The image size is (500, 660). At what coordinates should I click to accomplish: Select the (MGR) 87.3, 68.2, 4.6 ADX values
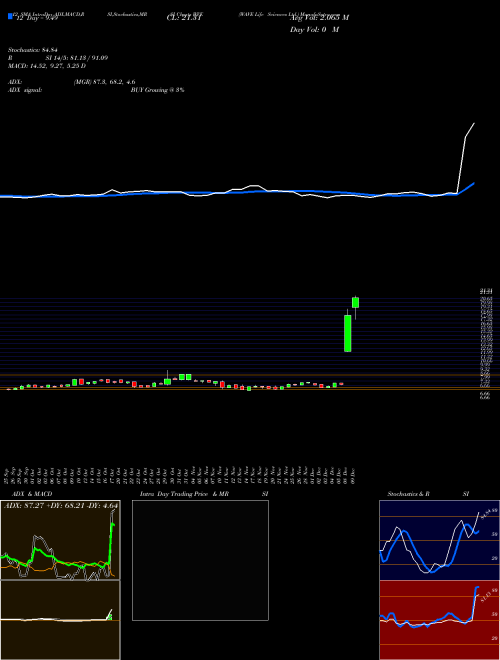pyautogui.click(x=104, y=82)
